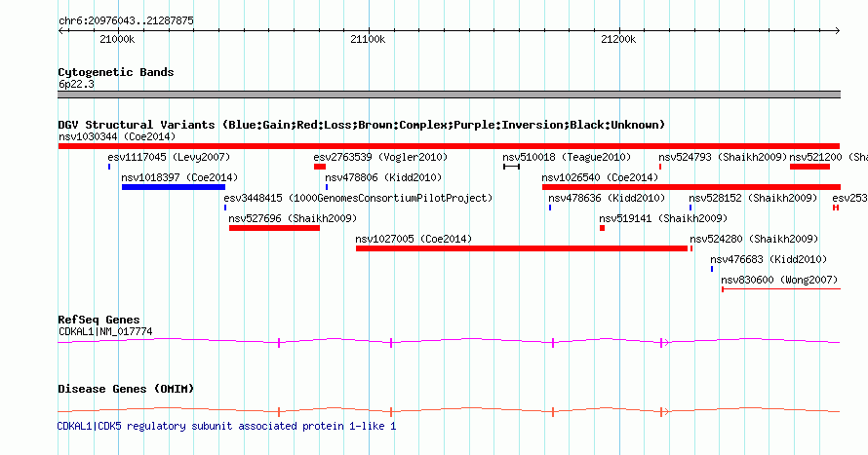Select the red nsv521200 loss bar
The height and width of the screenshot is (455, 868).
click(809, 167)
